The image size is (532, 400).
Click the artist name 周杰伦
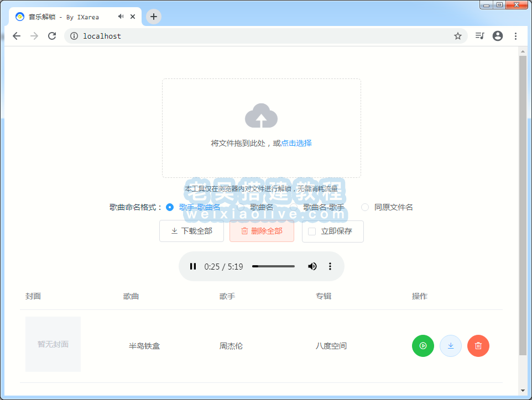(x=231, y=346)
